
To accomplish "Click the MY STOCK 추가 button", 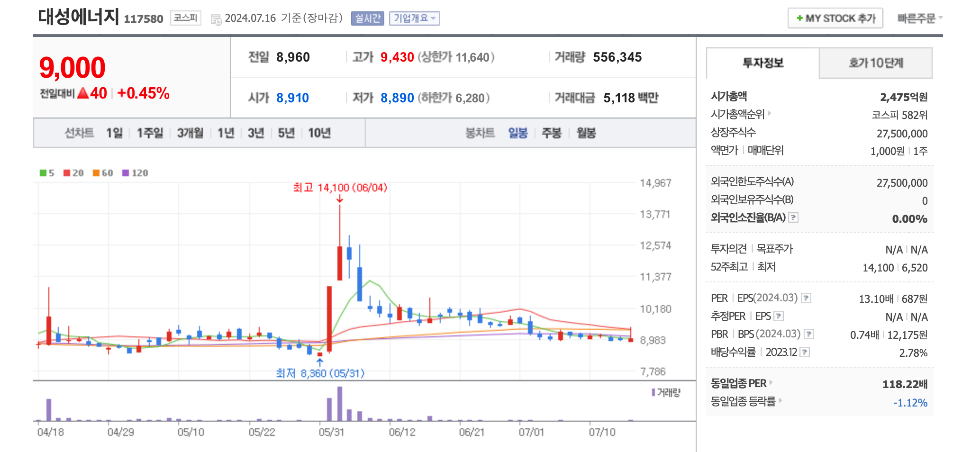I will (835, 18).
